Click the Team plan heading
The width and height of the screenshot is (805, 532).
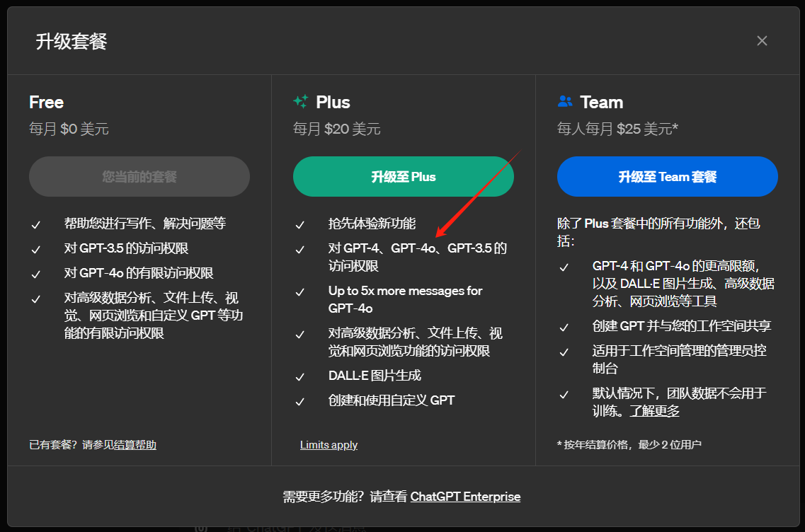601,102
